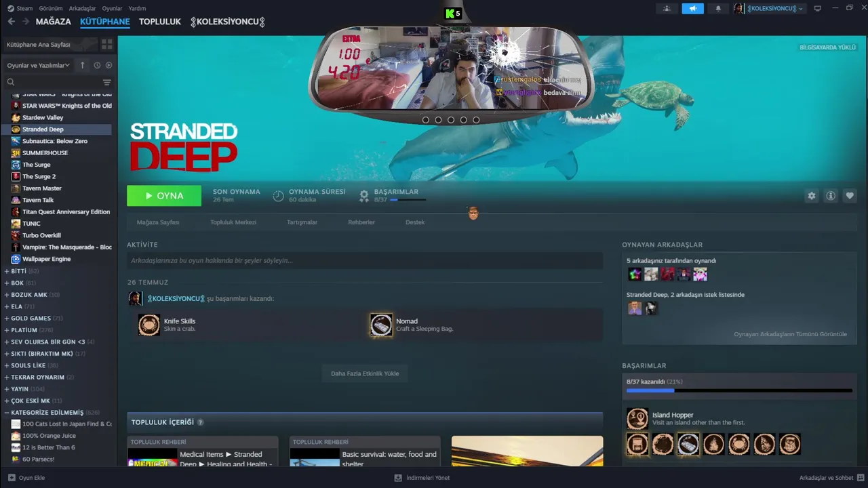The height and width of the screenshot is (488, 868).
Task: Click the recent clock filter icon
Action: (x=97, y=65)
